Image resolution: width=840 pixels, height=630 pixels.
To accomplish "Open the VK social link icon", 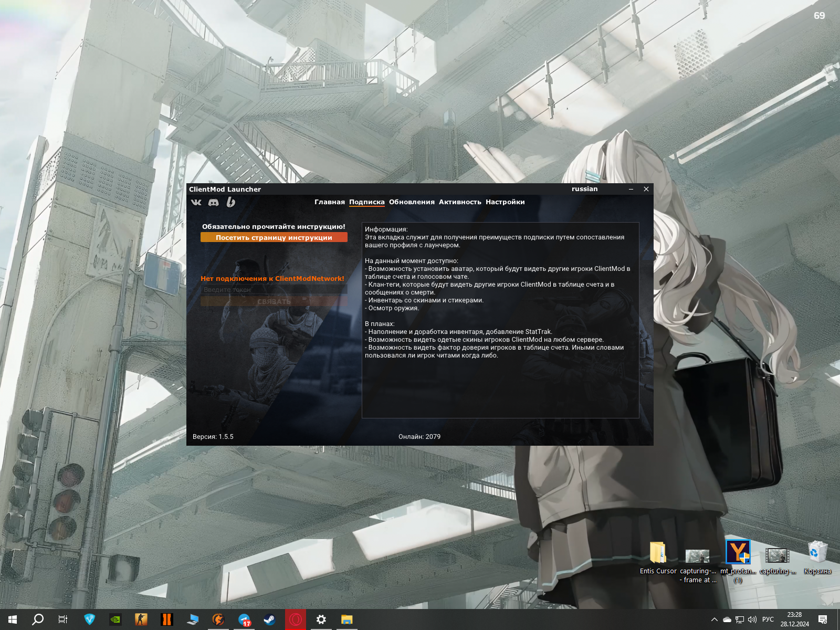I will (x=196, y=202).
